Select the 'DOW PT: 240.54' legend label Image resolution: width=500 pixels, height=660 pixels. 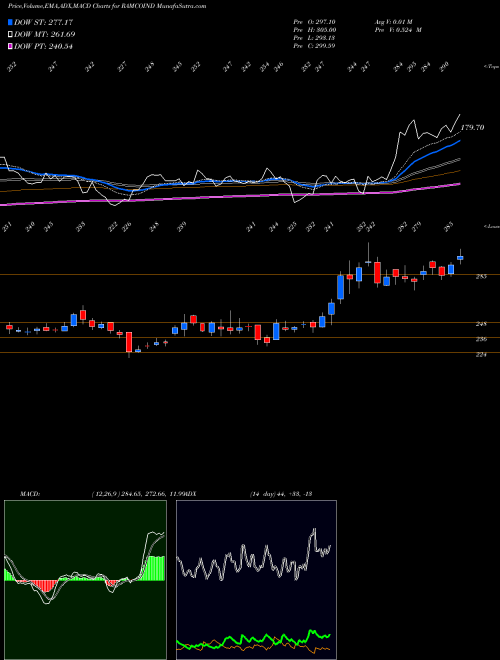pos(43,46)
